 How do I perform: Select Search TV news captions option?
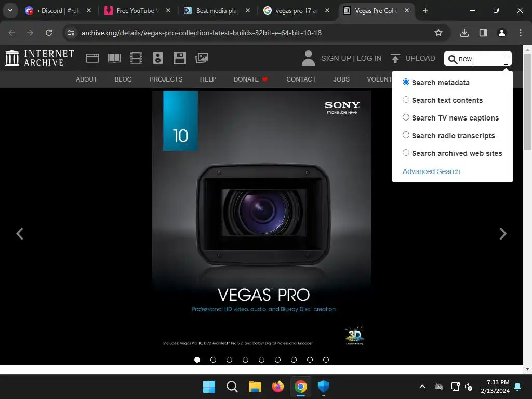[x=406, y=117]
